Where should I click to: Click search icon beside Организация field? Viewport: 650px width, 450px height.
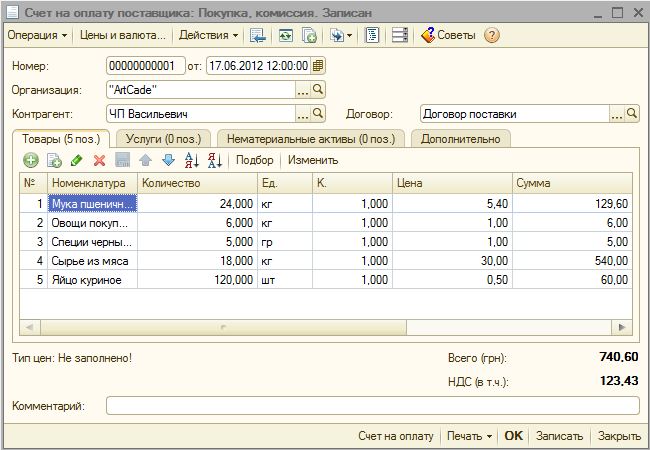pos(319,90)
